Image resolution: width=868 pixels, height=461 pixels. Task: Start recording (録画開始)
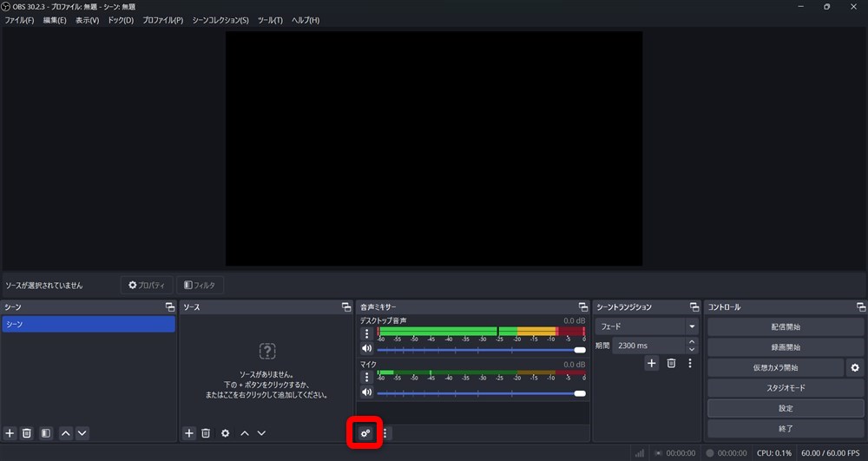[786, 347]
